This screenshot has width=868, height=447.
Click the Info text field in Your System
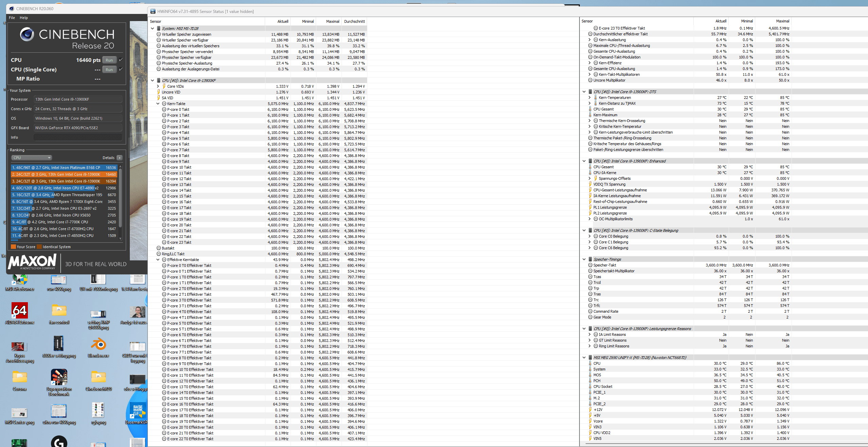click(x=78, y=137)
